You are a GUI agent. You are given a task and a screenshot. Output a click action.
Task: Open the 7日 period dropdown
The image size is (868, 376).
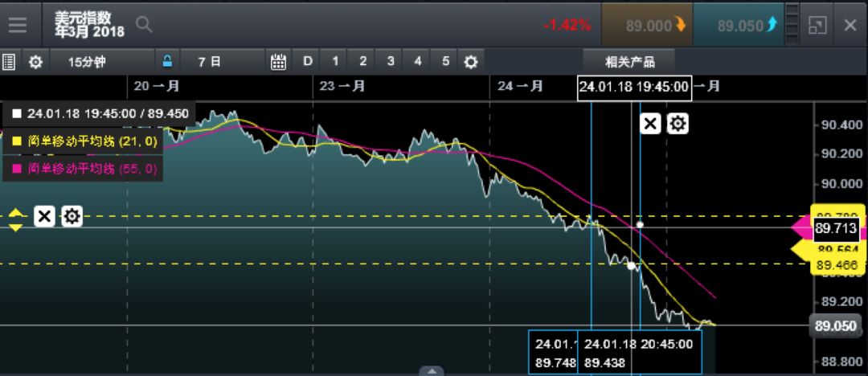[223, 62]
